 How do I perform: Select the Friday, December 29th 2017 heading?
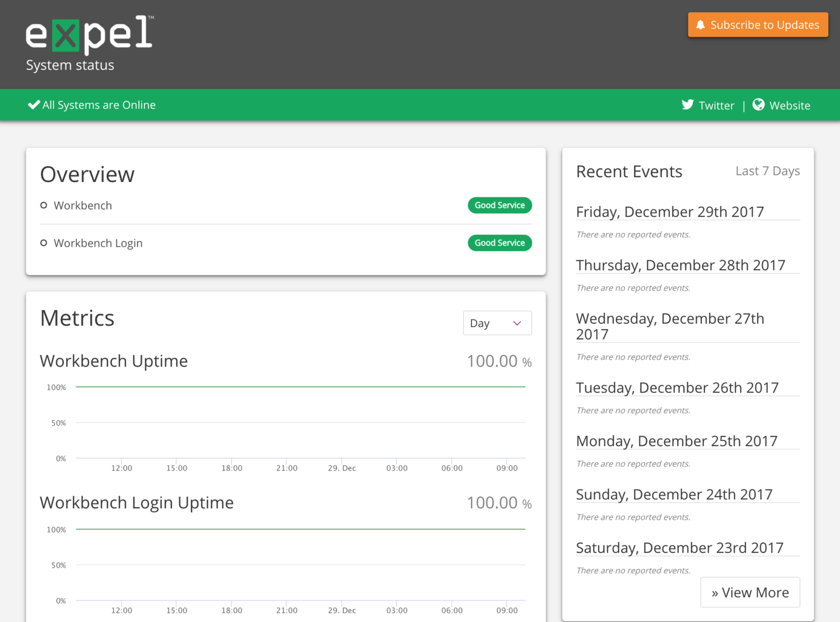point(670,211)
